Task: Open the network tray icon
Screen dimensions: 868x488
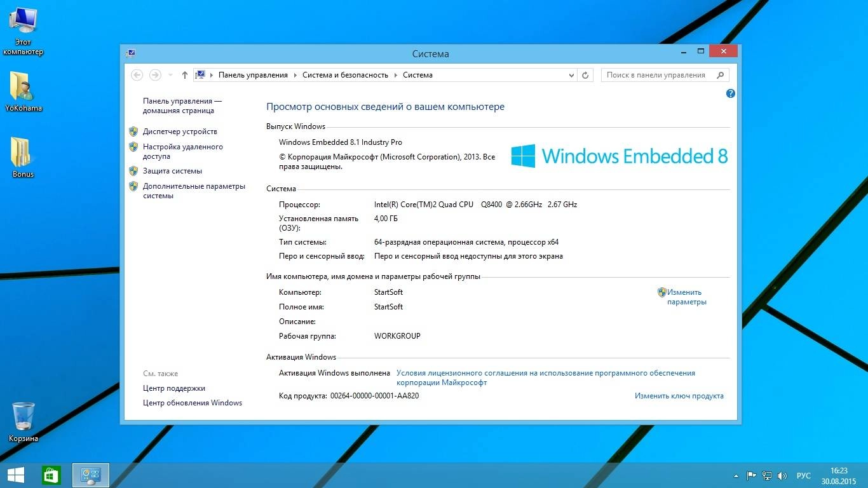Action: (767, 475)
